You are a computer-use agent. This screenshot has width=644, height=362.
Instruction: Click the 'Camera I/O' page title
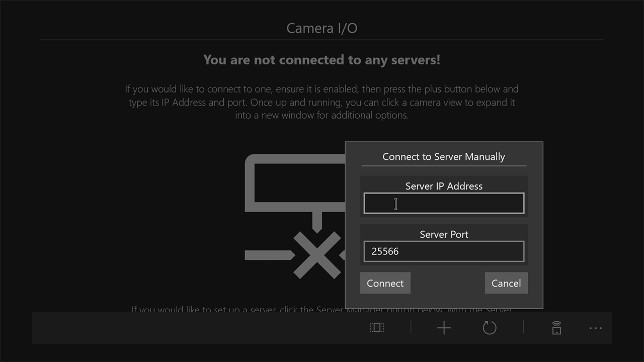point(322,28)
